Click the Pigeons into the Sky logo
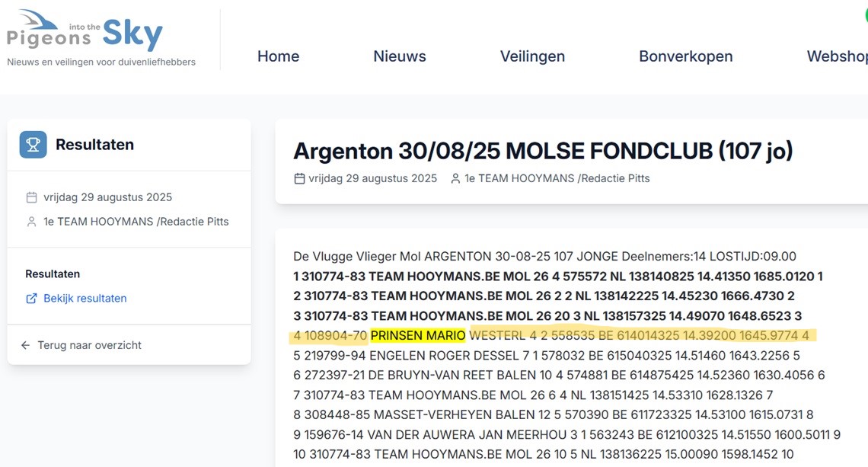 pyautogui.click(x=85, y=35)
